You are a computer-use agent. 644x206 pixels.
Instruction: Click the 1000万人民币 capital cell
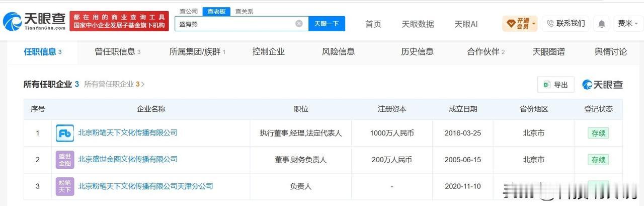[x=392, y=133]
